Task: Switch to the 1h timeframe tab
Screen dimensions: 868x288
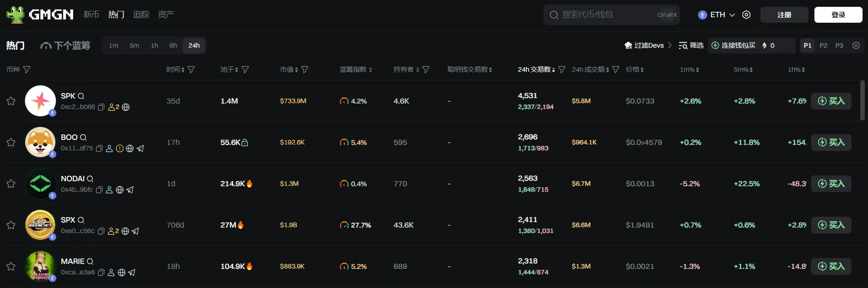Action: point(154,45)
